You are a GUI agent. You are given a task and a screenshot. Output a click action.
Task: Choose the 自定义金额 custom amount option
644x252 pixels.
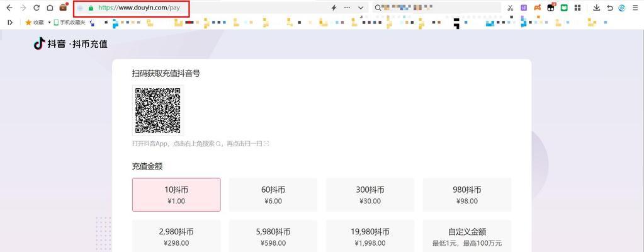467,236
